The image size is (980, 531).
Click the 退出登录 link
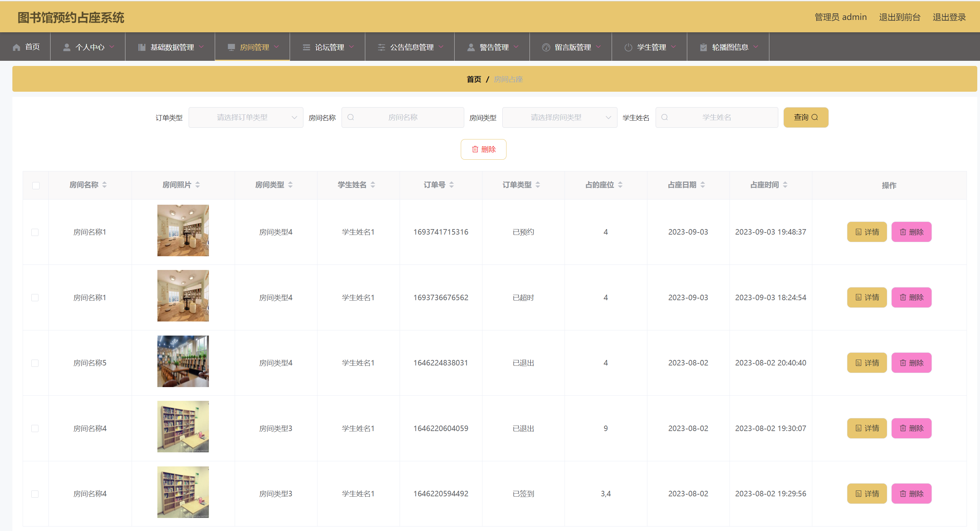click(x=949, y=17)
